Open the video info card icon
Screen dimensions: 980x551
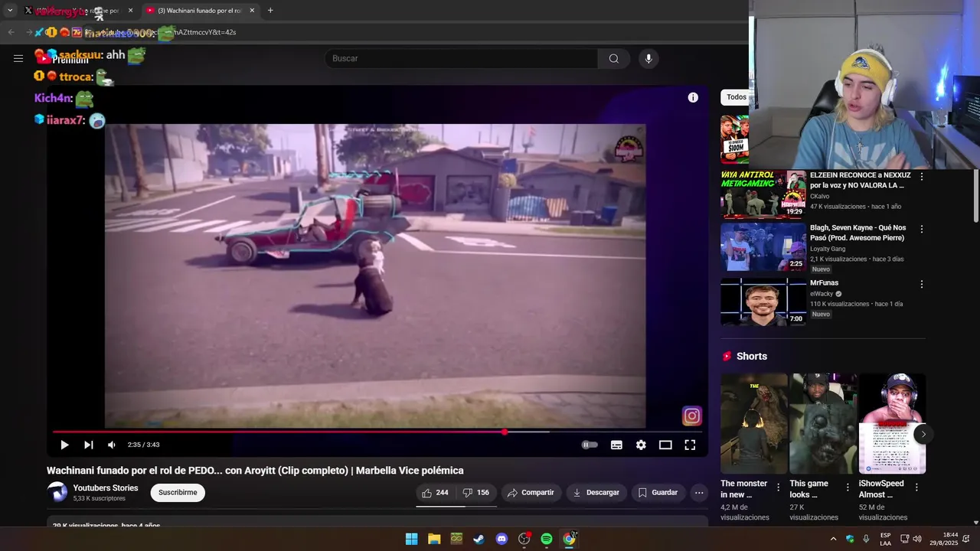(693, 97)
